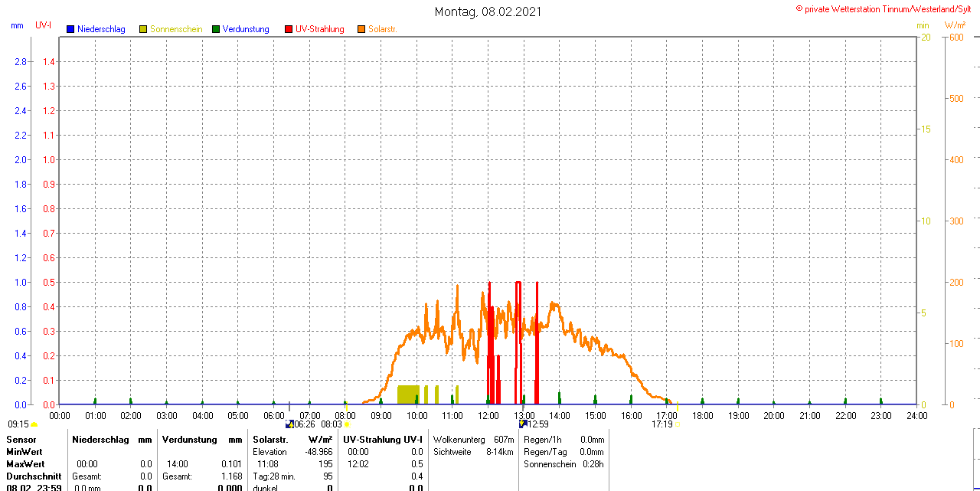
Task: Click the private Wetterstation copyright text
Action: tap(887, 8)
